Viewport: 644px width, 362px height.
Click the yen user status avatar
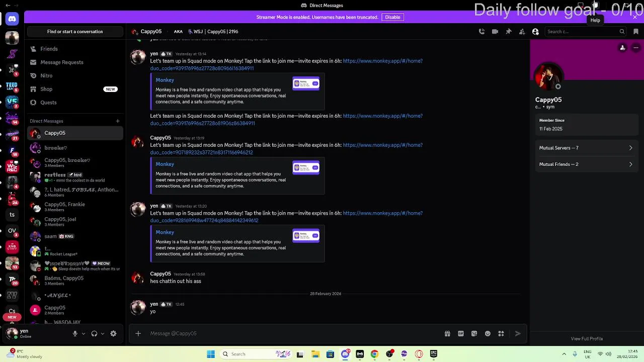12,333
